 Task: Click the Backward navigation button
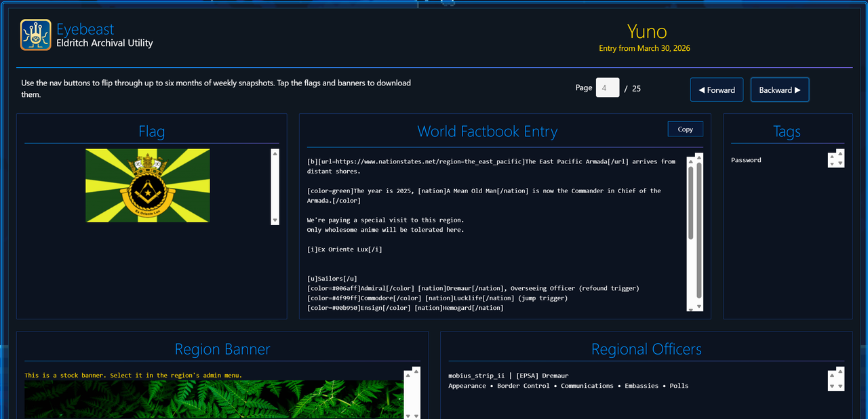click(779, 90)
